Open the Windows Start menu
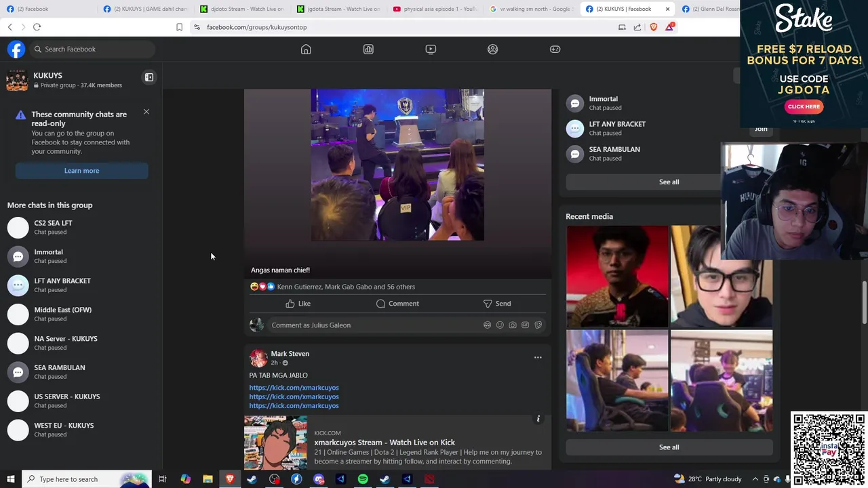This screenshot has width=868, height=488. (10, 479)
